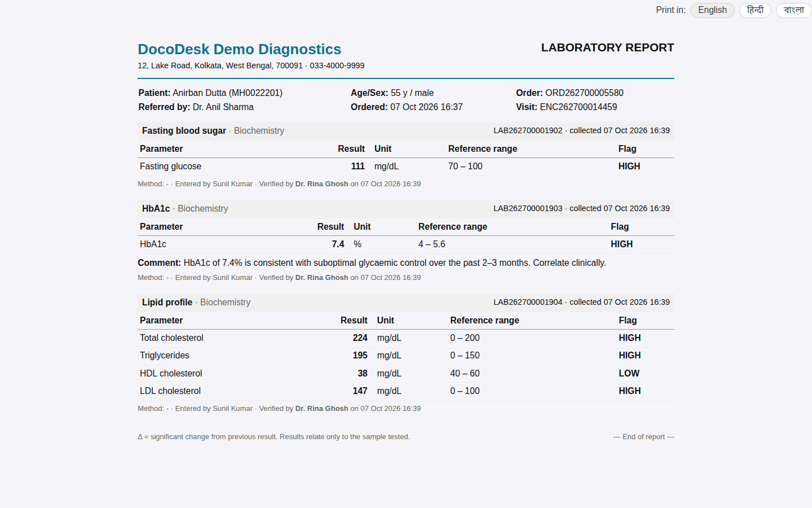
Task: Click the LDL cholesterol parameter name
Action: 170,391
